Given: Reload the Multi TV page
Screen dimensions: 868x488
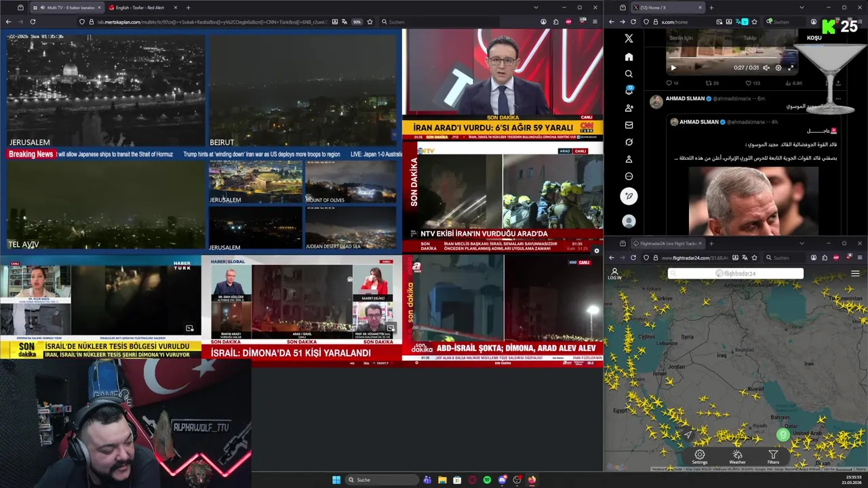Looking at the screenshot, I should pyautogui.click(x=33, y=22).
